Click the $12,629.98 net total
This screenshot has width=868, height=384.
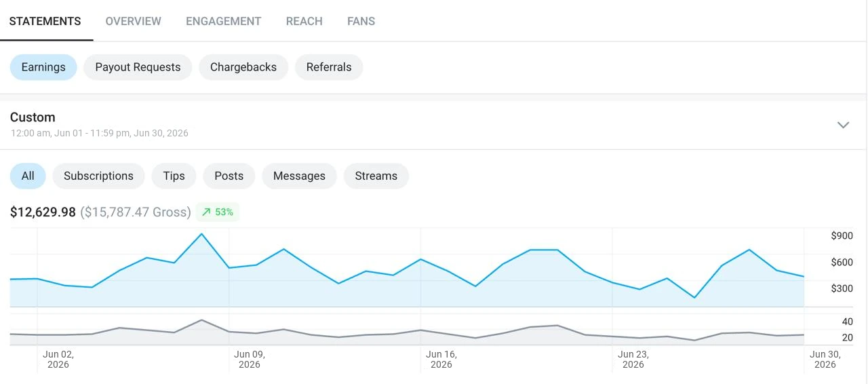tap(43, 212)
